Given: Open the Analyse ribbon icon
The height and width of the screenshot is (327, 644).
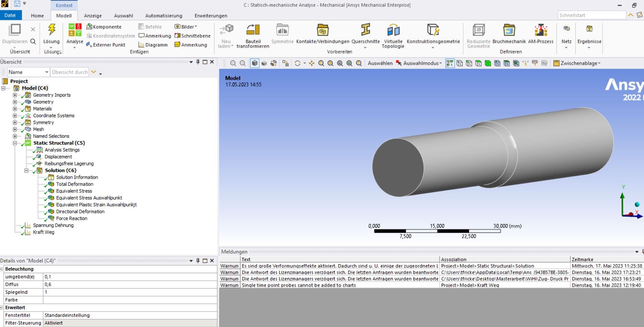Looking at the screenshot, I should 75,30.
